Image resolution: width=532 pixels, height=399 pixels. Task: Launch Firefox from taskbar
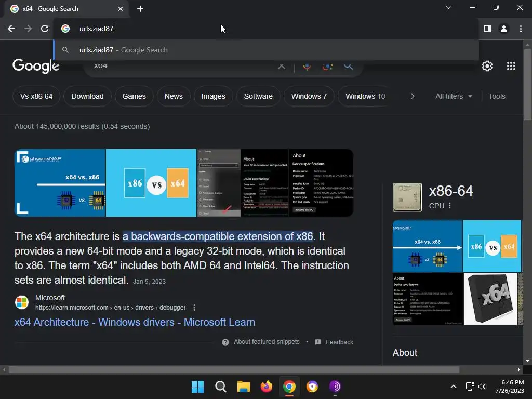point(267,387)
